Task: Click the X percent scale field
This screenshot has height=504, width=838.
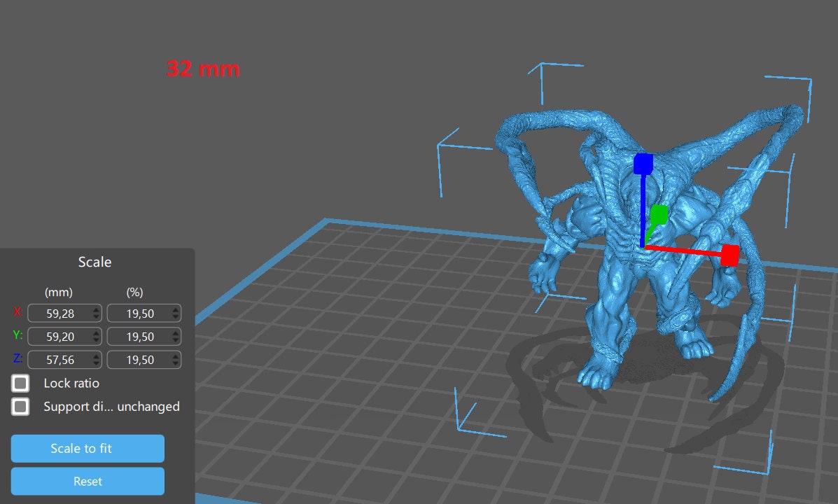Action: click(x=139, y=314)
